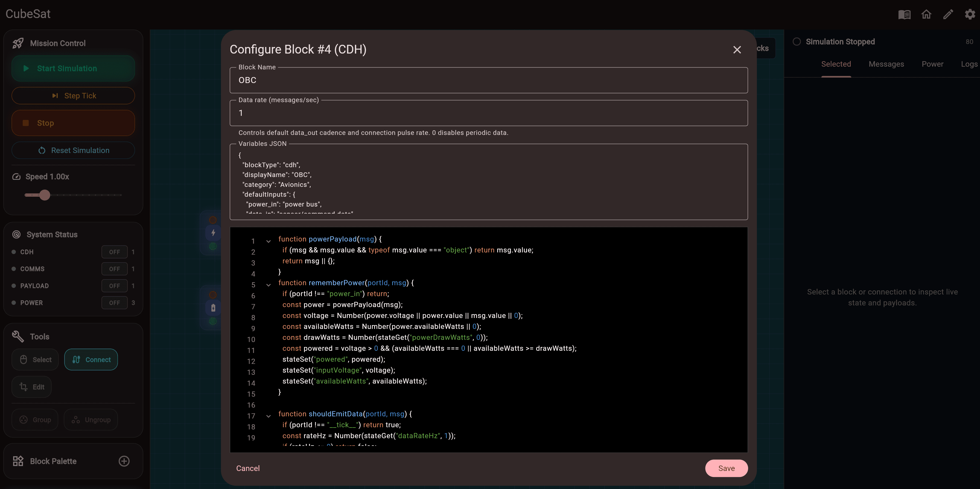The height and width of the screenshot is (489, 980).
Task: Click the Block Palette grid icon
Action: [18, 461]
